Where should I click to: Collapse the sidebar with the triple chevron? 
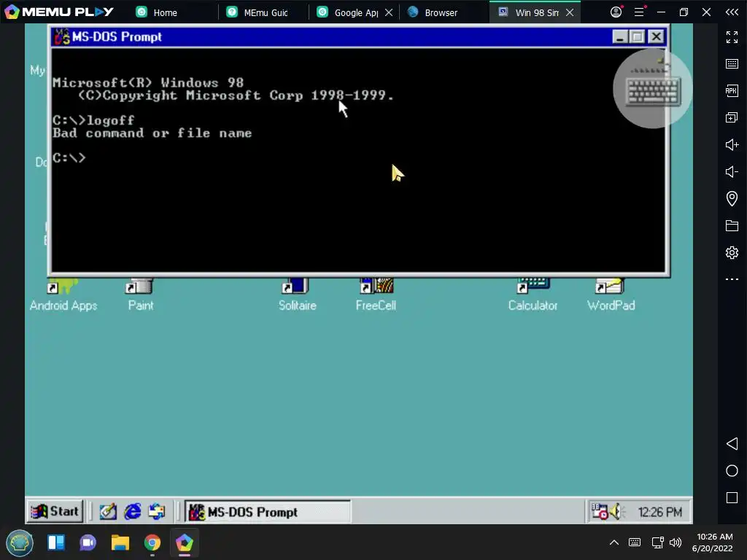[732, 12]
